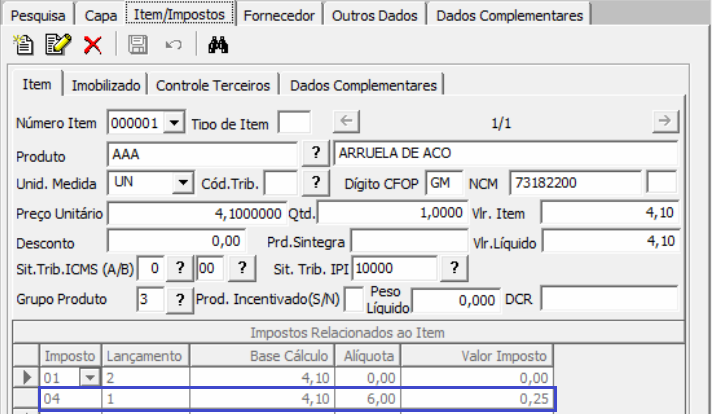Viewport: 712px width, 414px height.
Task: Click the red X delete icon
Action: tap(93, 45)
